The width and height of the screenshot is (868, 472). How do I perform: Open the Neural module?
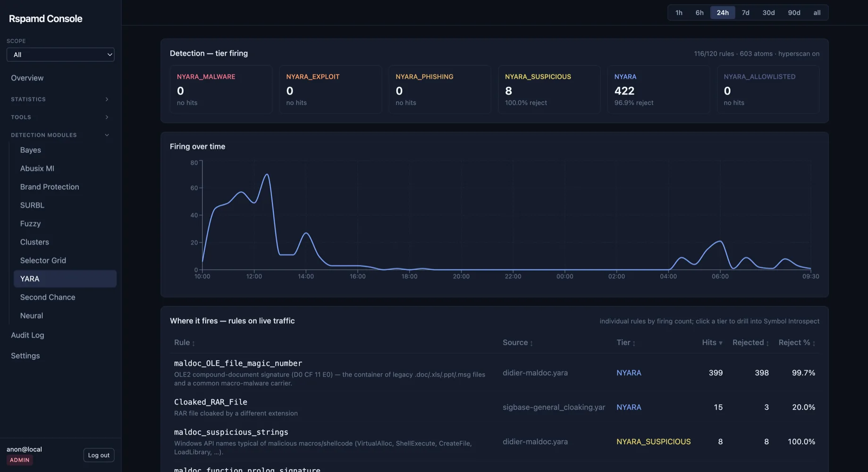coord(65,315)
